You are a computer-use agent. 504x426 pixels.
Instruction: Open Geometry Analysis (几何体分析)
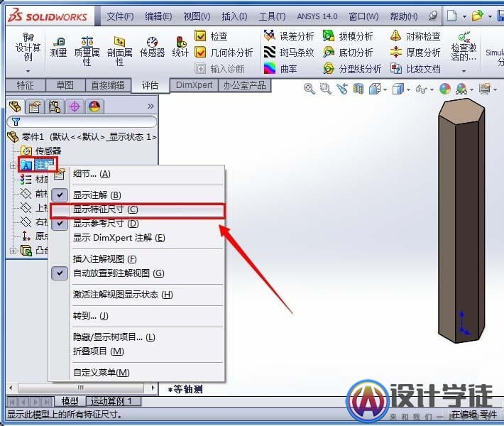click(224, 52)
